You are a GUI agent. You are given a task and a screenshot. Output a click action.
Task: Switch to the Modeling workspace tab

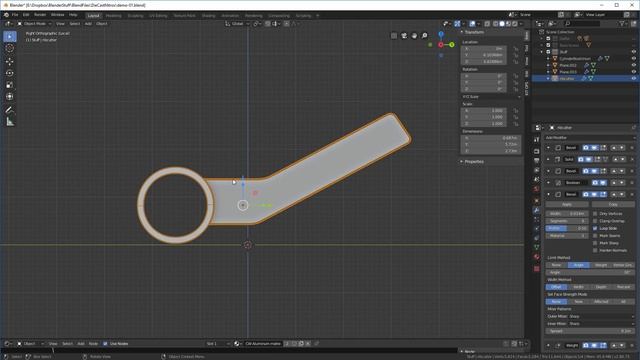click(113, 16)
